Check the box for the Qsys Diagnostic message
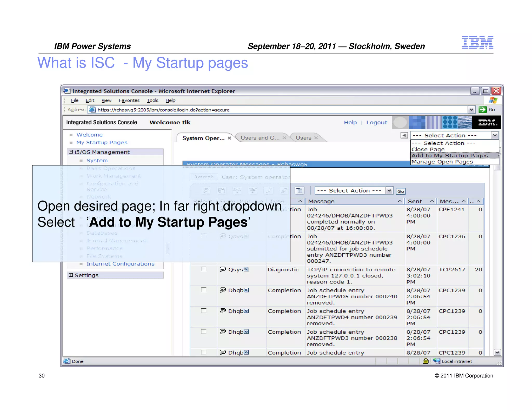Image resolution: width=532 pixels, height=411 pixels. tap(204, 269)
